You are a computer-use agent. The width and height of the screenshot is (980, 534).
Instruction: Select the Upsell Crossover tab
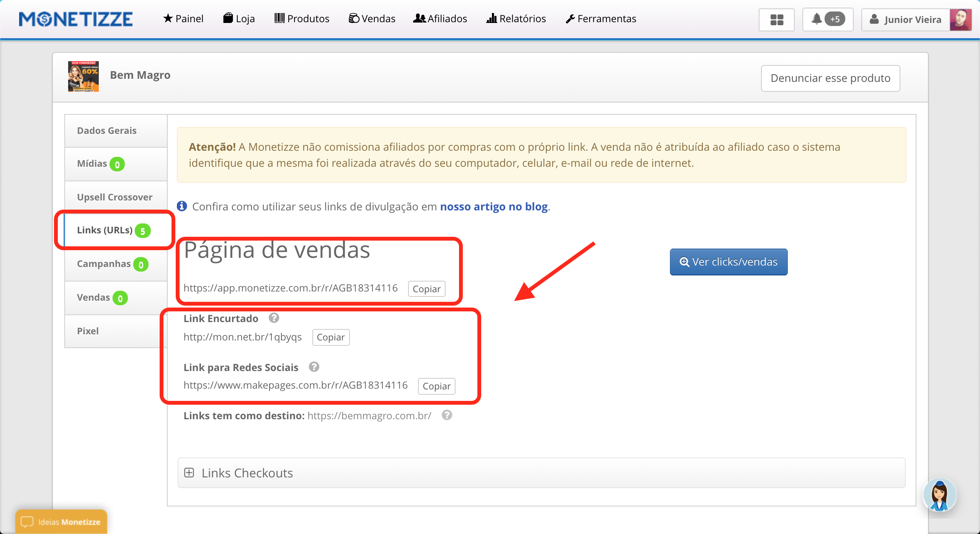[116, 197]
